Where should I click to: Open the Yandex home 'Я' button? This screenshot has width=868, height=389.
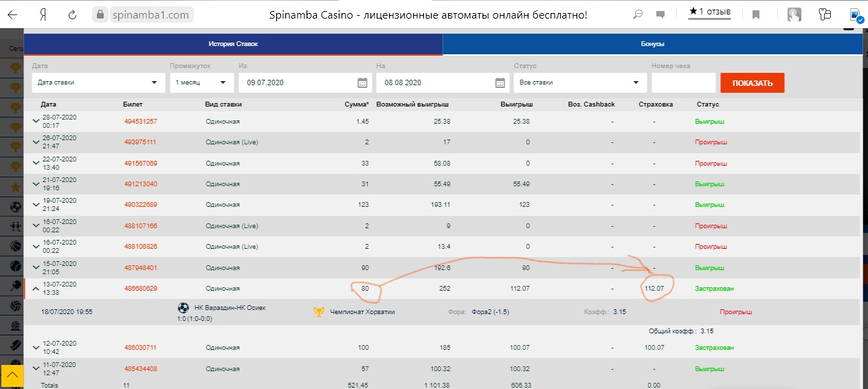point(43,14)
